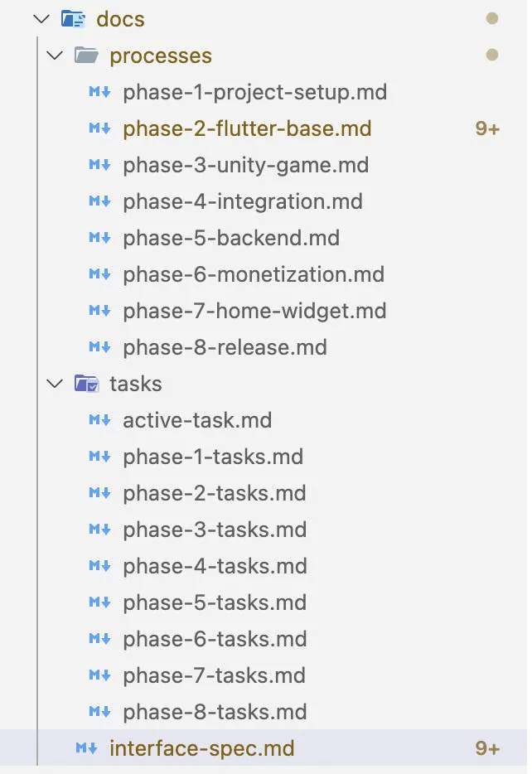This screenshot has width=532, height=774.
Task: Select phase-6-monetization.md in the tree
Action: click(254, 274)
